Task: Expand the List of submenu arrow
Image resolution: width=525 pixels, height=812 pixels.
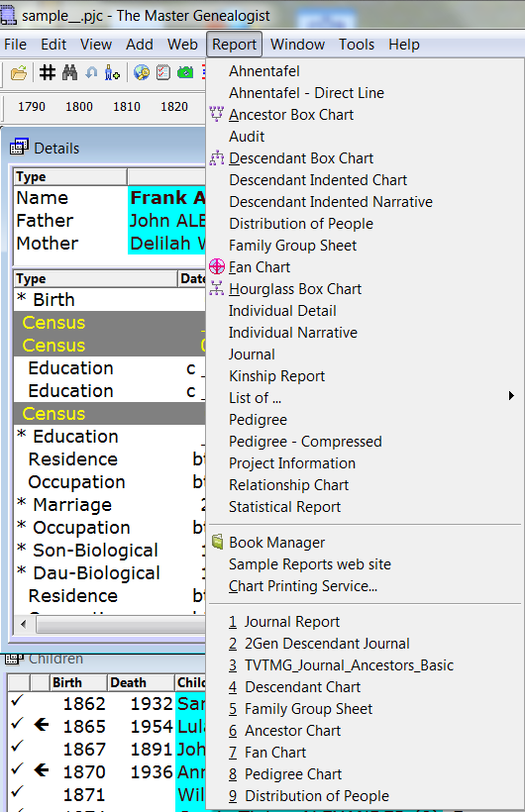Action: click(x=511, y=396)
